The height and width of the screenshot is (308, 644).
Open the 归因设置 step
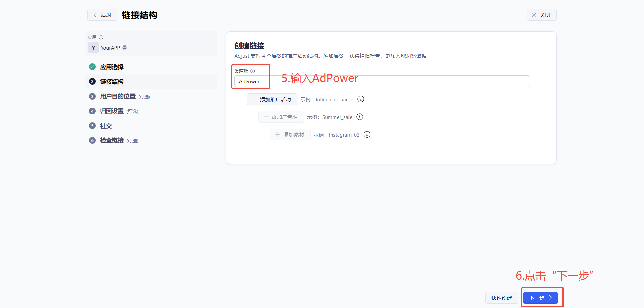(x=112, y=111)
